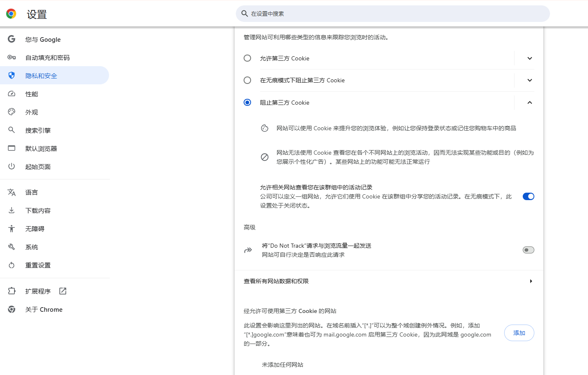
Task: Open 关于 Chrome page
Action: click(x=55, y=309)
